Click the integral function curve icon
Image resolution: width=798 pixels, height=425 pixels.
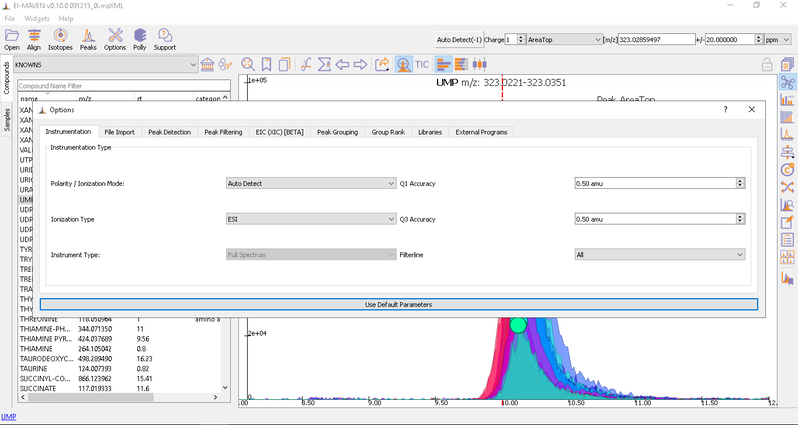pos(306,65)
